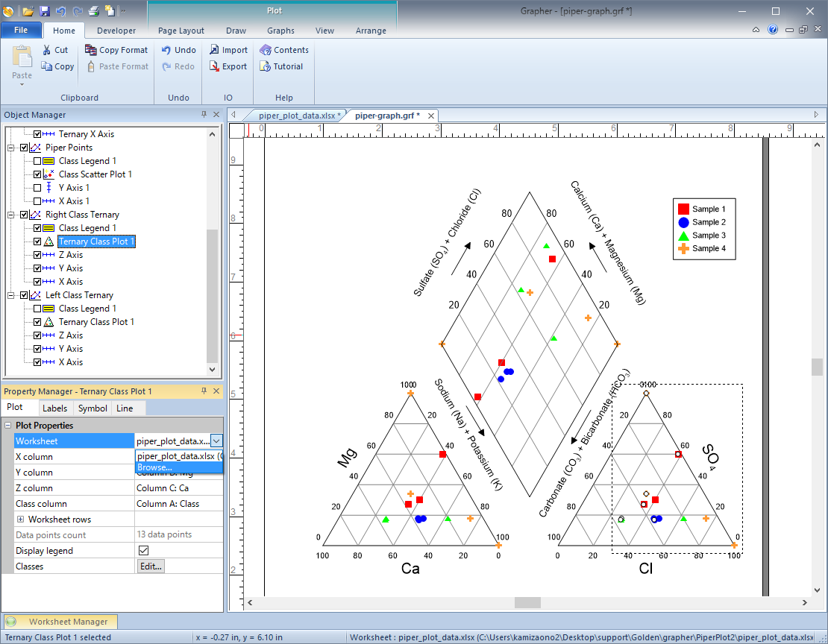The image size is (828, 644).
Task: Switch to the Page Layout ribbon tab
Action: [x=181, y=31]
